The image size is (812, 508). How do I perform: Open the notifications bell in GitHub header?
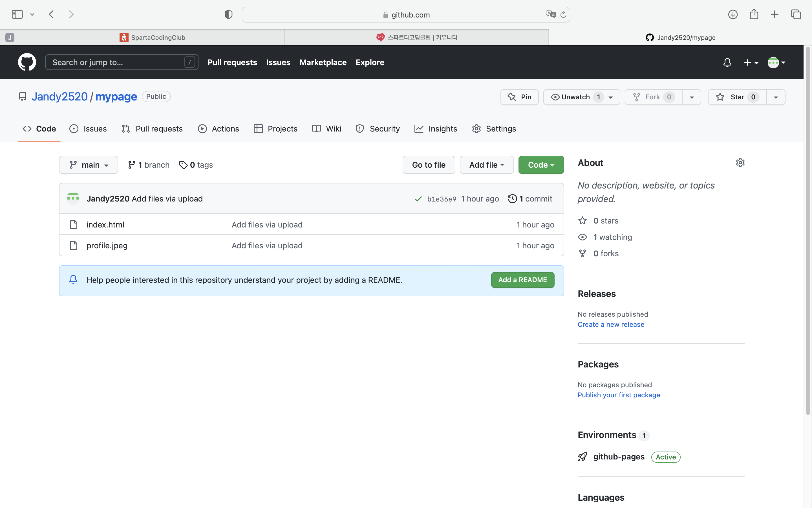click(x=727, y=62)
